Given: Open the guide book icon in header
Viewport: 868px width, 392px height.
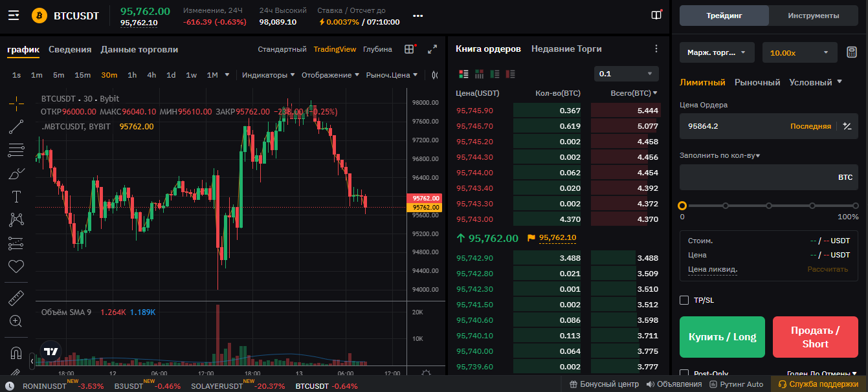Looking at the screenshot, I should pyautogui.click(x=656, y=15).
